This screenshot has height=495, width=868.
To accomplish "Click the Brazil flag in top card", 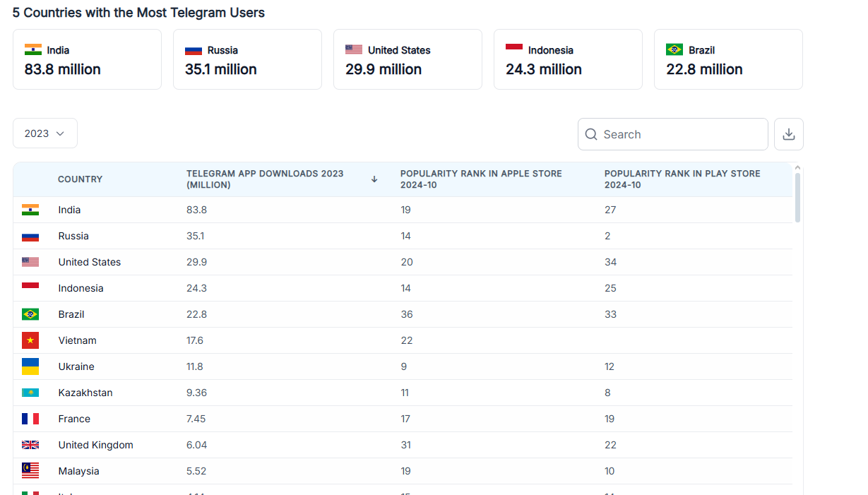I will pos(674,49).
